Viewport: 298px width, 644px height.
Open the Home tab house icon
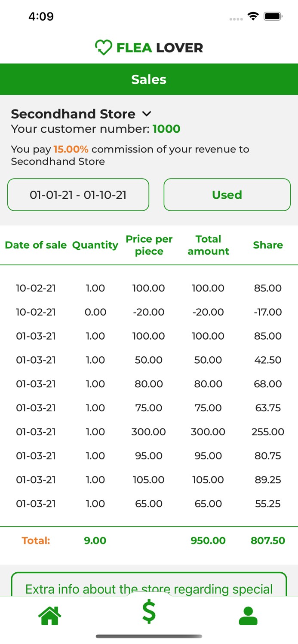point(50,616)
